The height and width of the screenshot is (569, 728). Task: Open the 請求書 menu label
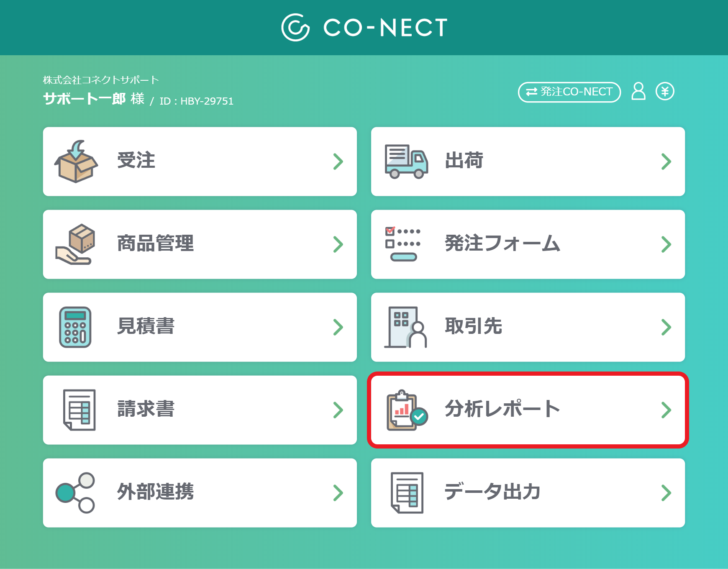click(146, 409)
